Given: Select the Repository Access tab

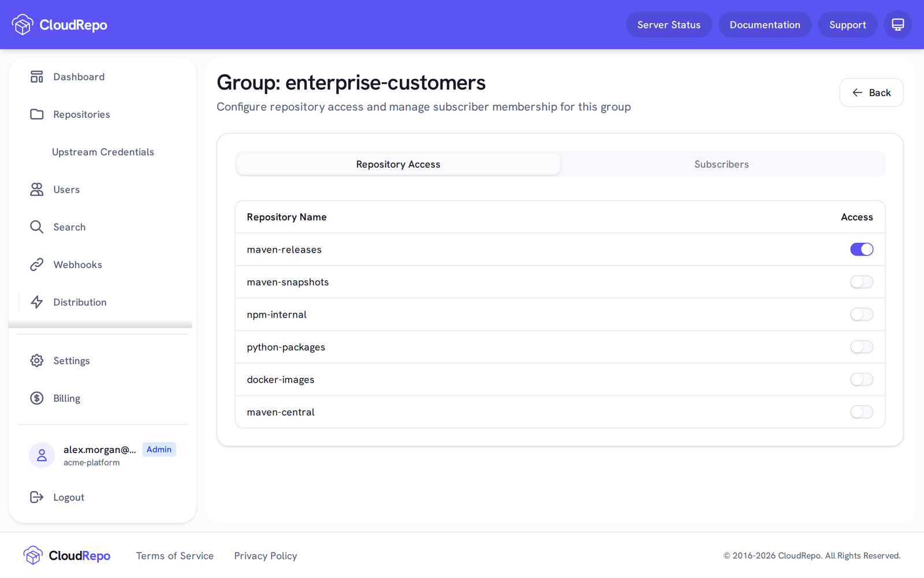Looking at the screenshot, I should click(x=398, y=164).
